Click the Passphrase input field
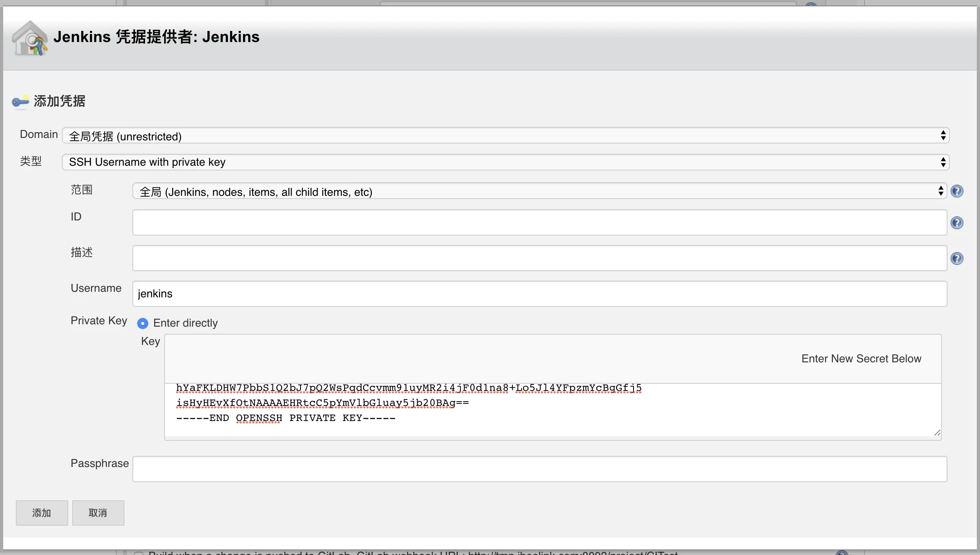Viewport: 980px width, 555px height. [x=539, y=469]
